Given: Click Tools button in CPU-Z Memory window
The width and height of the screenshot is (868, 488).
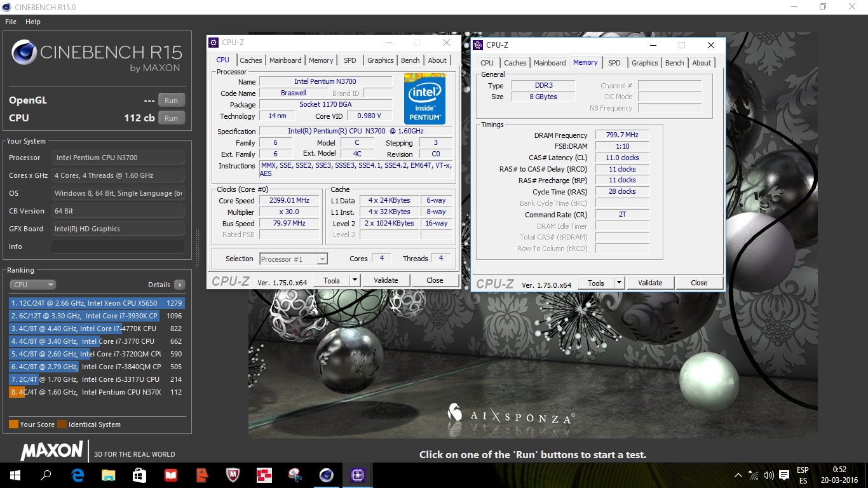Looking at the screenshot, I should [596, 283].
